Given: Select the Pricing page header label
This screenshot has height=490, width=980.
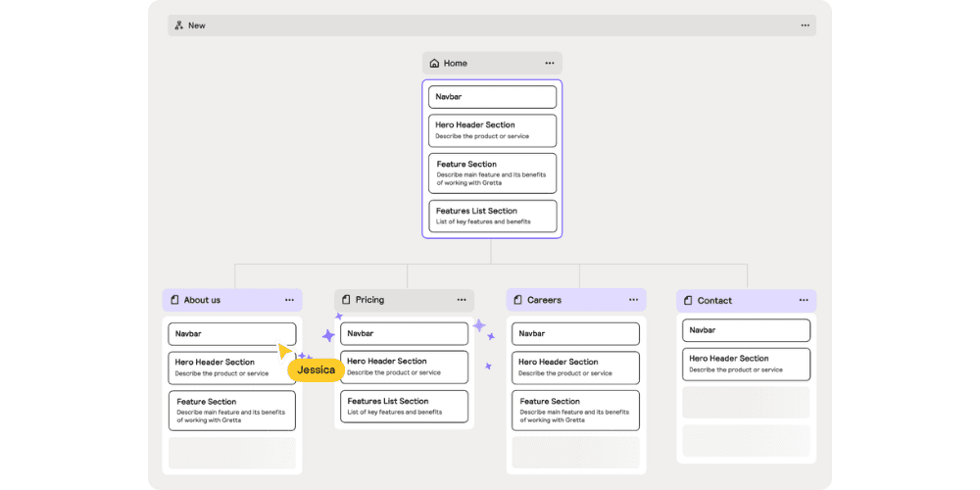Looking at the screenshot, I should click(x=370, y=300).
